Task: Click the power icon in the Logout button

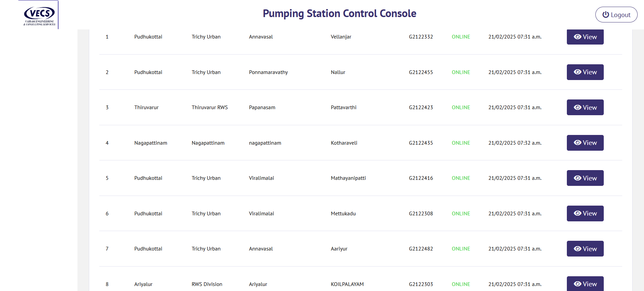Action: tap(605, 15)
